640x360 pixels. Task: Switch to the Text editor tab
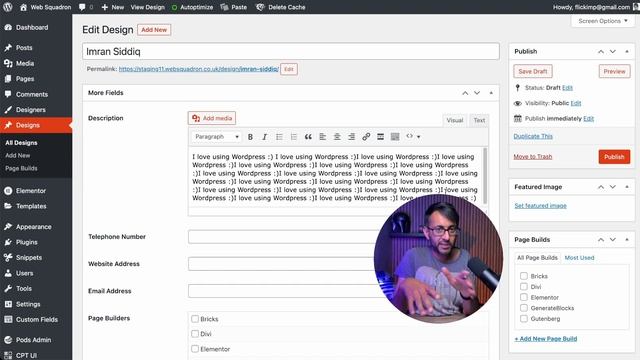click(x=479, y=120)
